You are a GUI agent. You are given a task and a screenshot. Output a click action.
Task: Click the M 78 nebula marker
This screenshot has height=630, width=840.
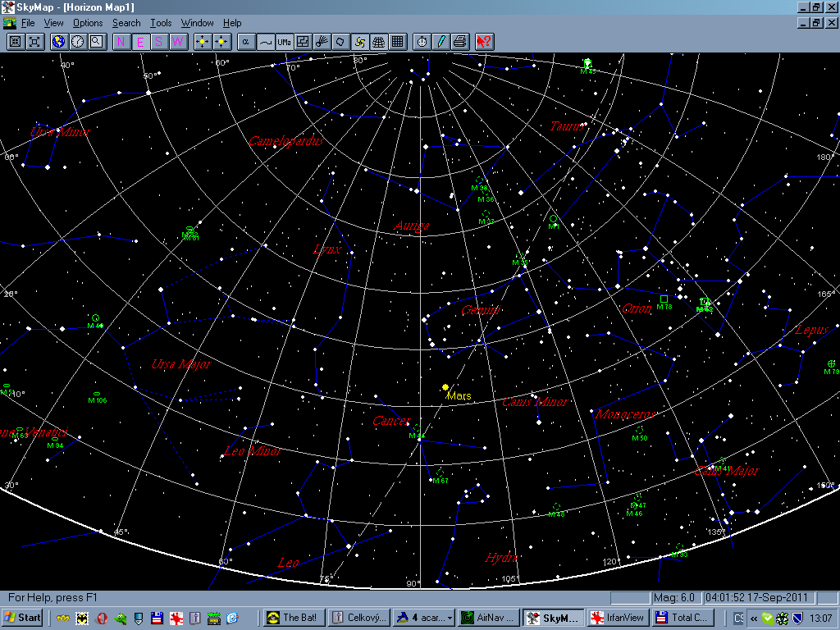tap(664, 299)
